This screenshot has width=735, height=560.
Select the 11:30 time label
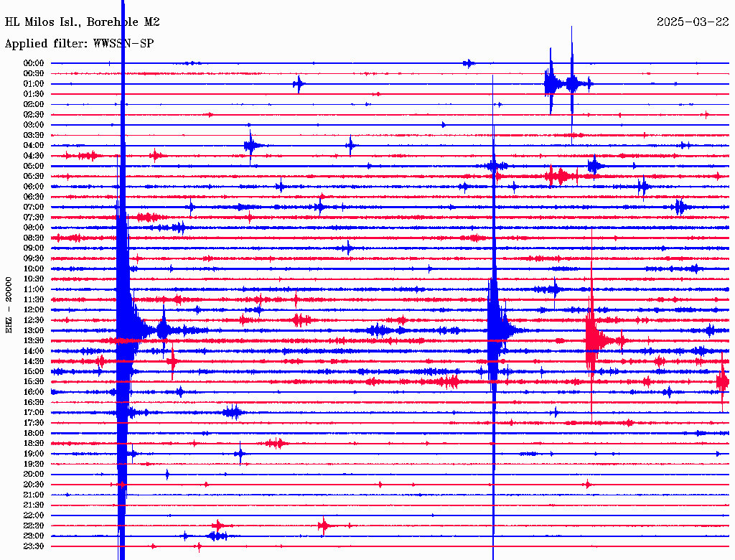coord(34,299)
